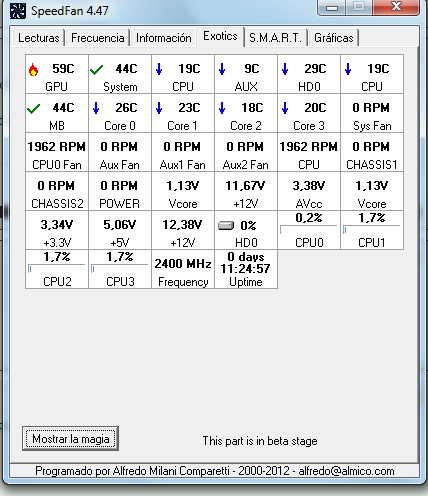Click the Aux1 Fan reading
Viewport: 428px width, 496px height.
click(183, 152)
